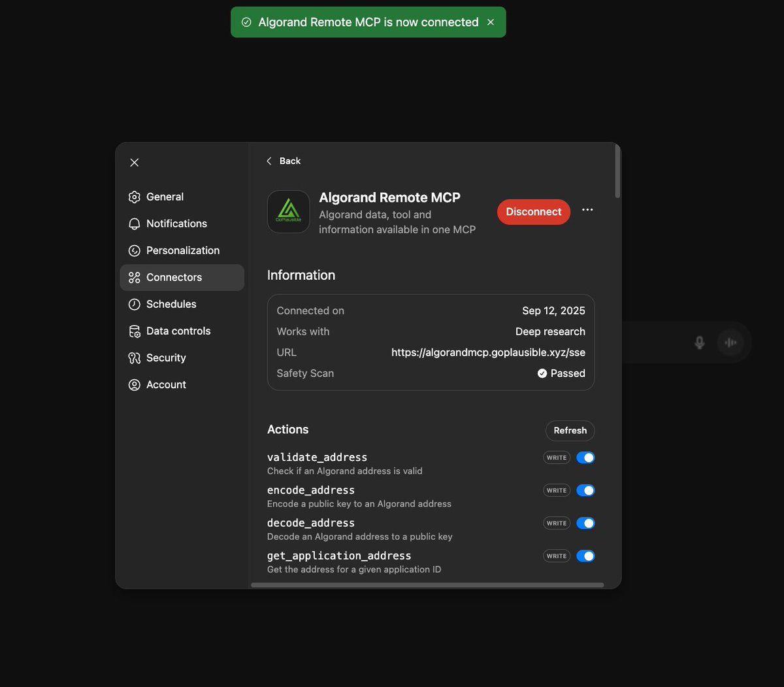The image size is (784, 687).
Task: Click the checkmark icon in the green notification
Action: point(246,22)
